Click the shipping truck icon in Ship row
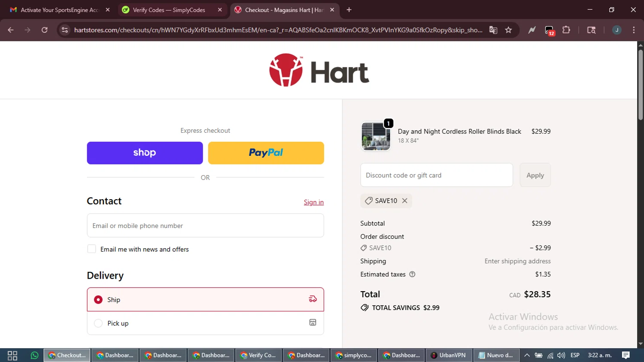This screenshot has width=644, height=362. coord(313,299)
